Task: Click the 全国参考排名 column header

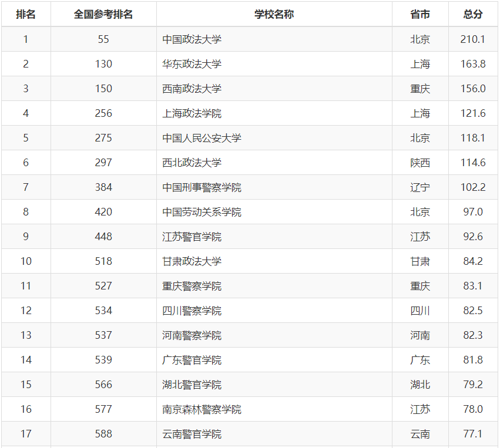Action: click(x=103, y=15)
